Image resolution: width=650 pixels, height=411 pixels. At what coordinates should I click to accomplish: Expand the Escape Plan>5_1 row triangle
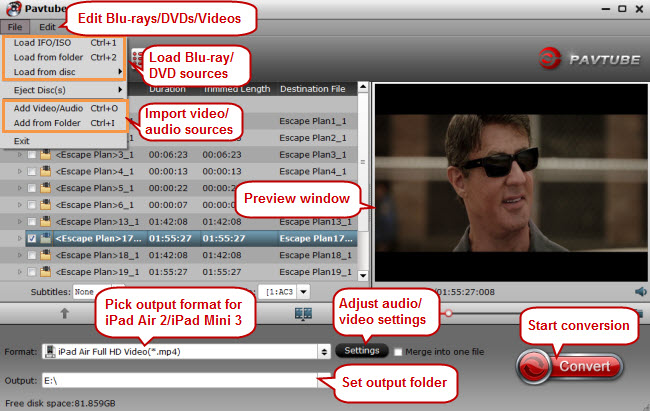(19, 188)
